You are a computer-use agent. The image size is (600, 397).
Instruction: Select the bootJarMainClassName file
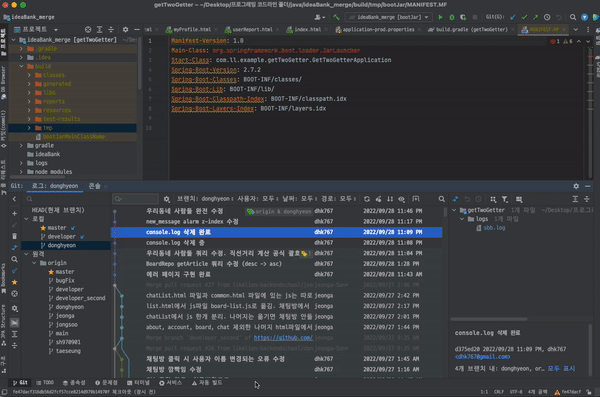73,137
